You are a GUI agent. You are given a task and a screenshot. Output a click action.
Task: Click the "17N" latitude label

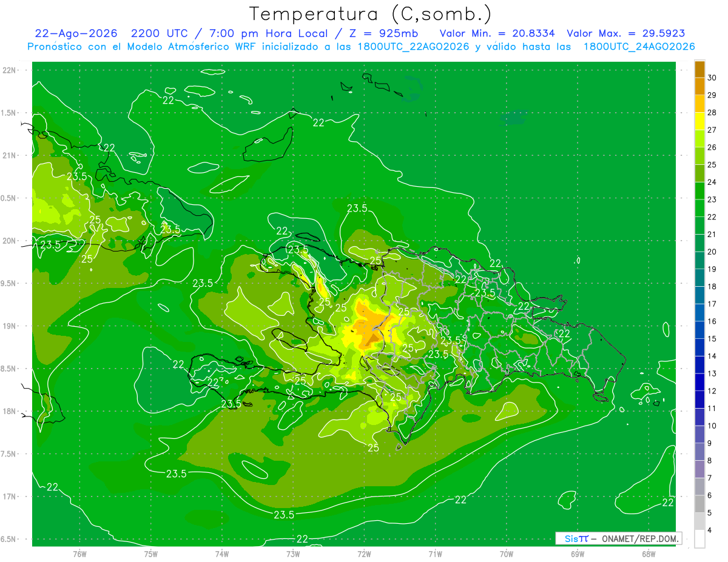point(10,497)
